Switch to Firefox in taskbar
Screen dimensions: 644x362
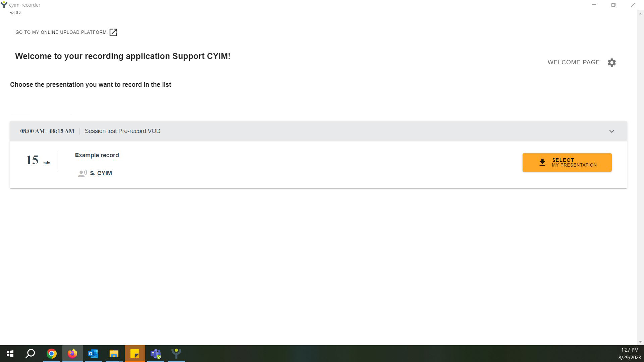coord(72,354)
